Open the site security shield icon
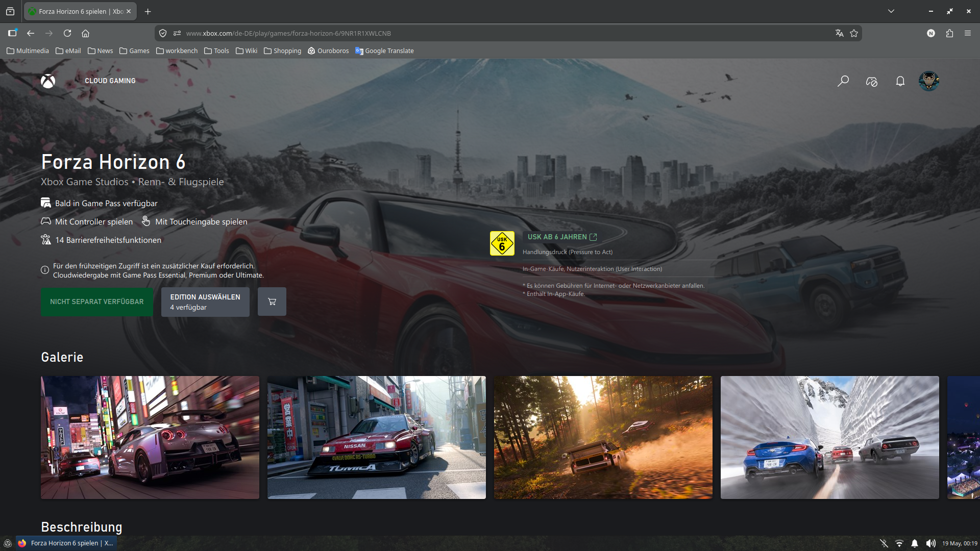The width and height of the screenshot is (980, 551). (x=163, y=33)
